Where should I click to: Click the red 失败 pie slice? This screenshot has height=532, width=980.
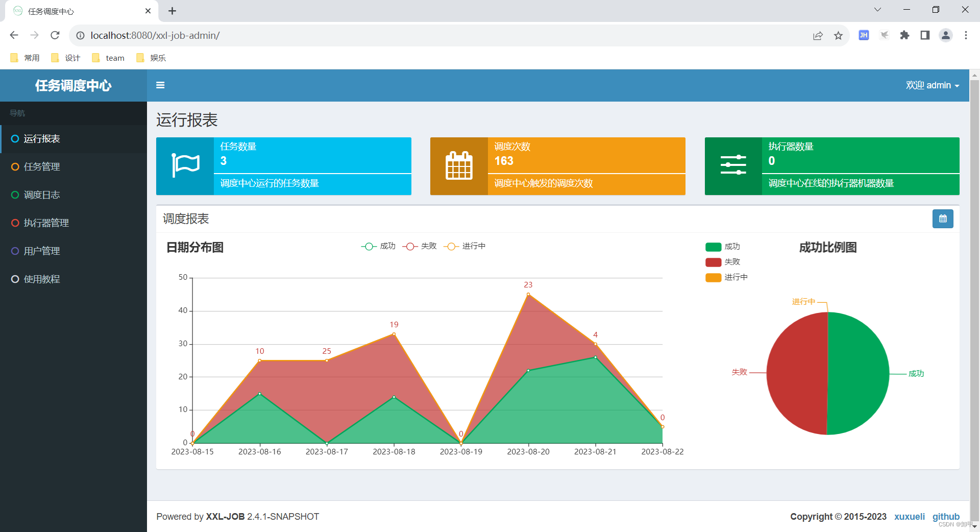click(x=797, y=374)
